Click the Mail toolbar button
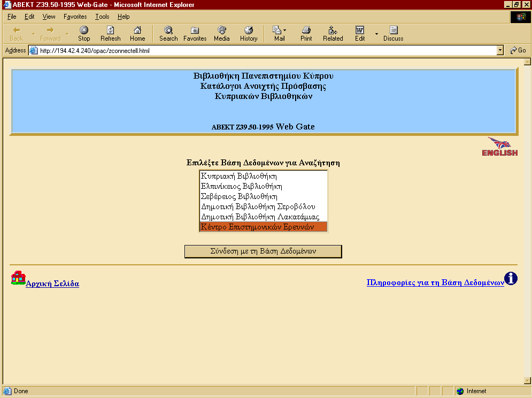This screenshot has width=532, height=398. [x=278, y=34]
